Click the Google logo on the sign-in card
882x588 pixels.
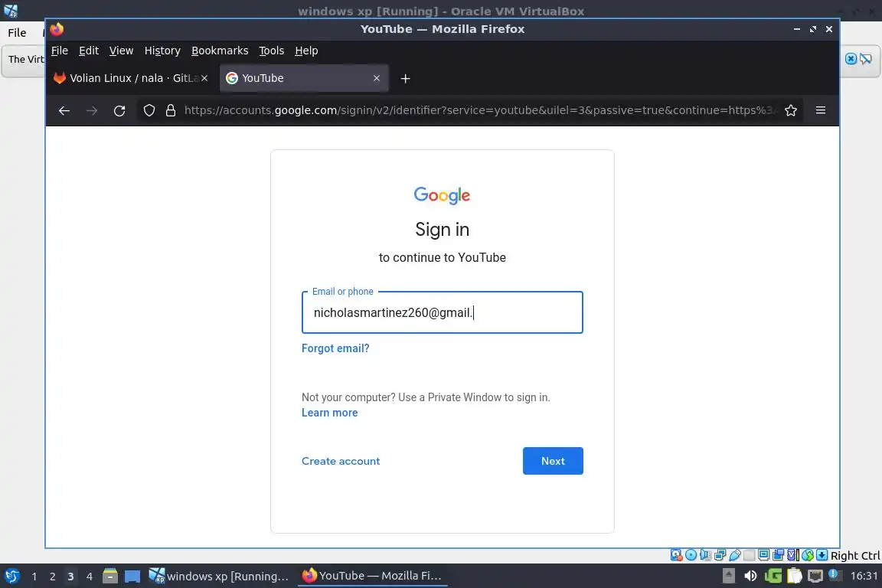[442, 195]
